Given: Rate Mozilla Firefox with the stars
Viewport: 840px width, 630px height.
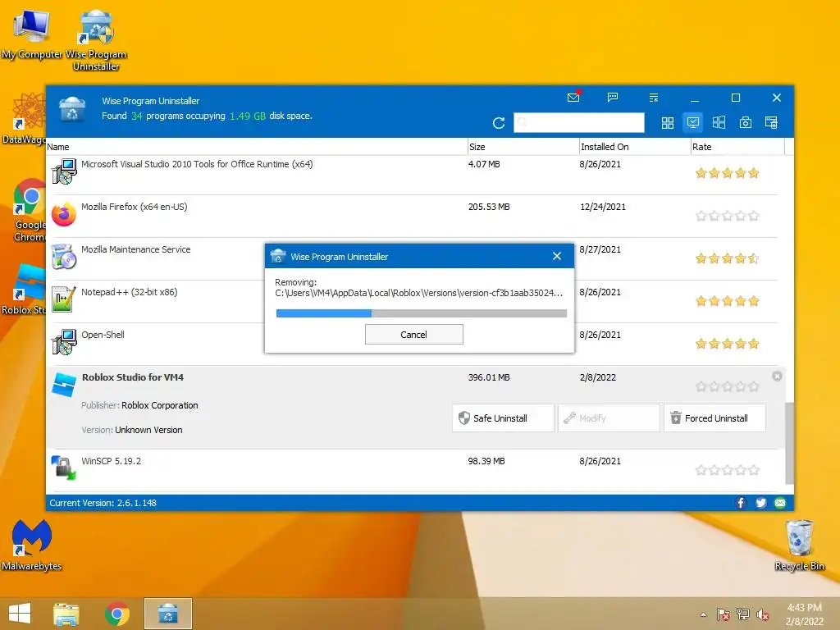Looking at the screenshot, I should pyautogui.click(x=727, y=216).
